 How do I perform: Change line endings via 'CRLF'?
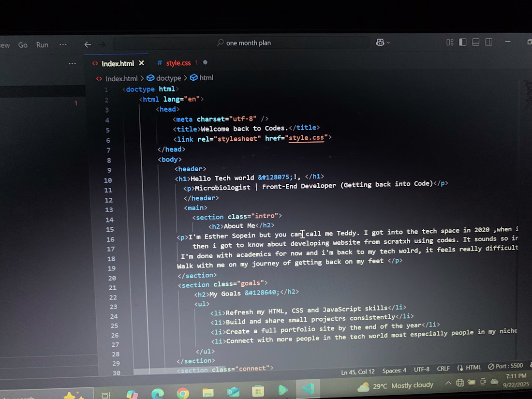[443, 369]
